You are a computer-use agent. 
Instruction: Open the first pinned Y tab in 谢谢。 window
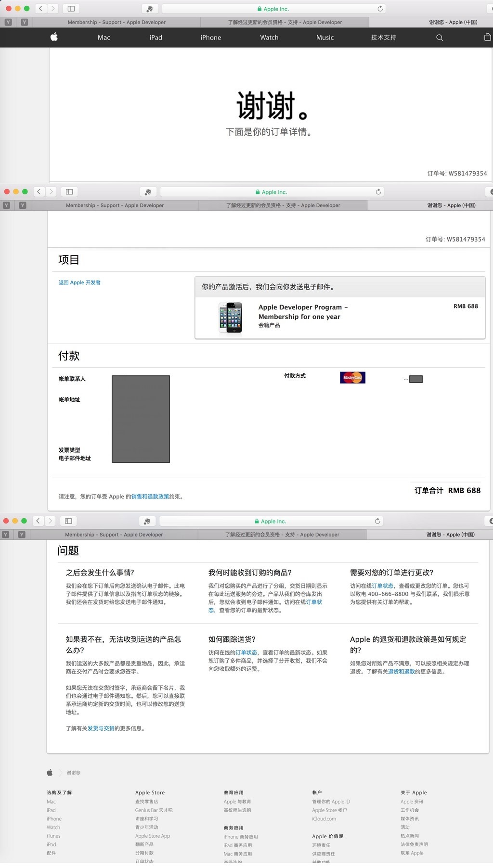point(8,22)
